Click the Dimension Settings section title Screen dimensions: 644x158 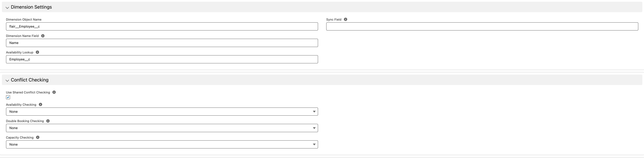31,7
